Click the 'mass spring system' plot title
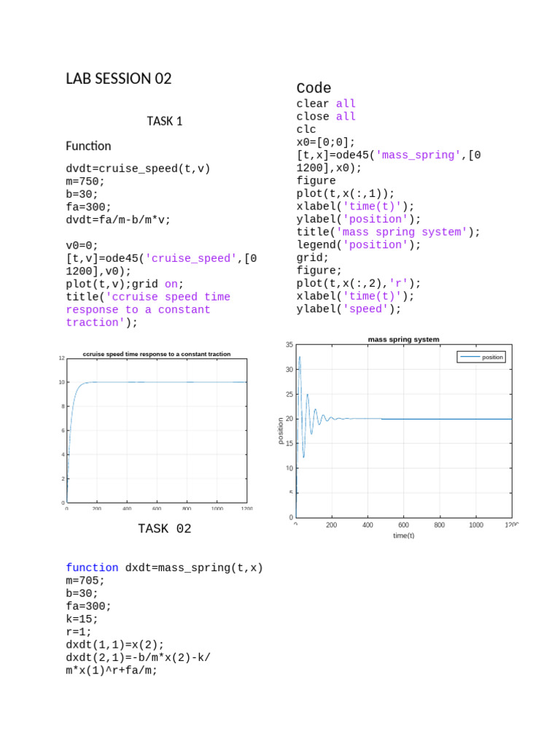The height and width of the screenshot is (747, 560). pos(404,339)
